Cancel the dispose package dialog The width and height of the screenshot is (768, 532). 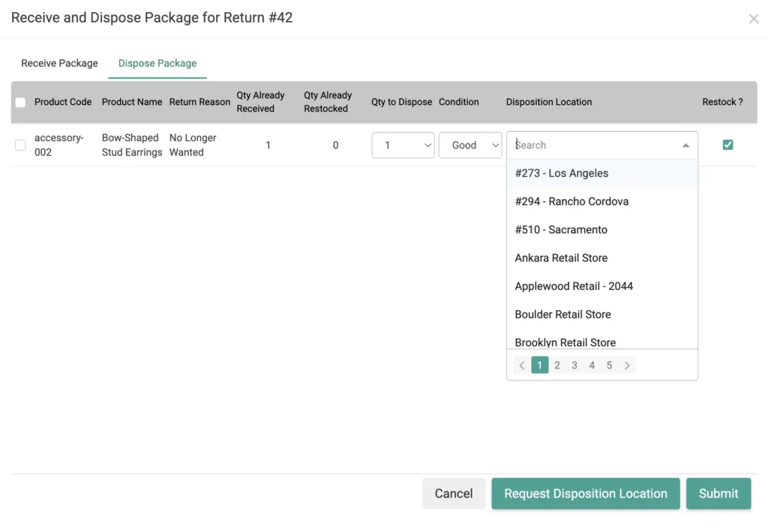[x=454, y=494]
